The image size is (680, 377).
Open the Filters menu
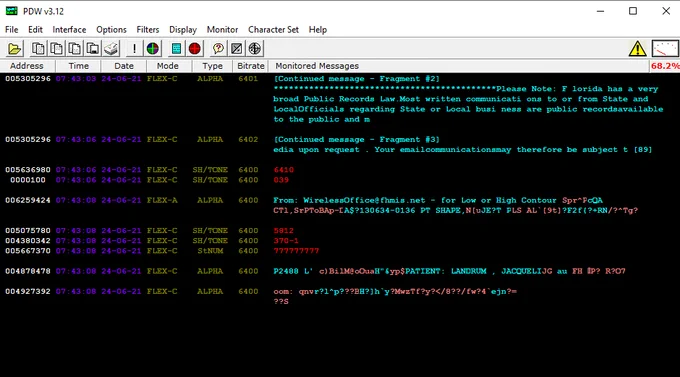(x=148, y=30)
